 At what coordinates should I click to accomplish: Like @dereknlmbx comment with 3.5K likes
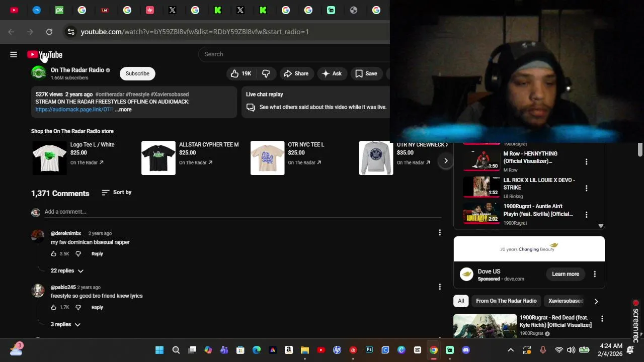54,254
